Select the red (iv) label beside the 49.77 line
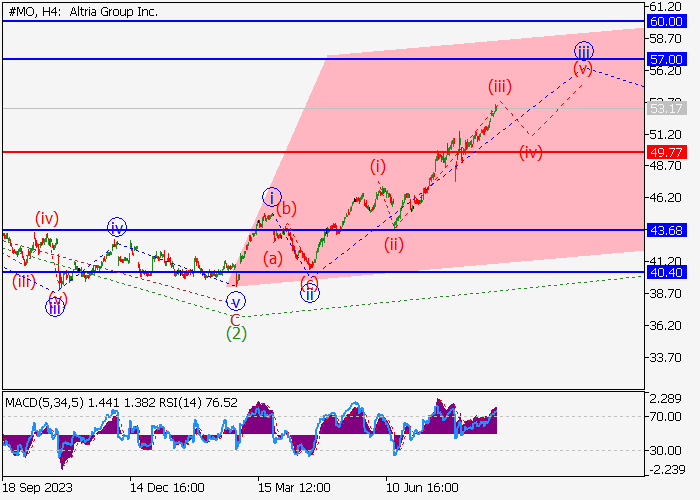Screen dimensions: 700x500 531,153
